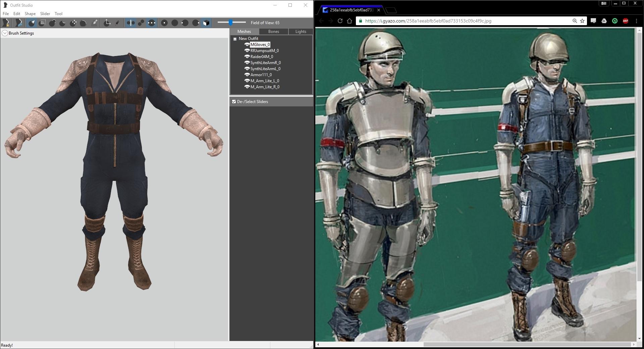
Task: Open the Slider menu
Action: point(45,14)
